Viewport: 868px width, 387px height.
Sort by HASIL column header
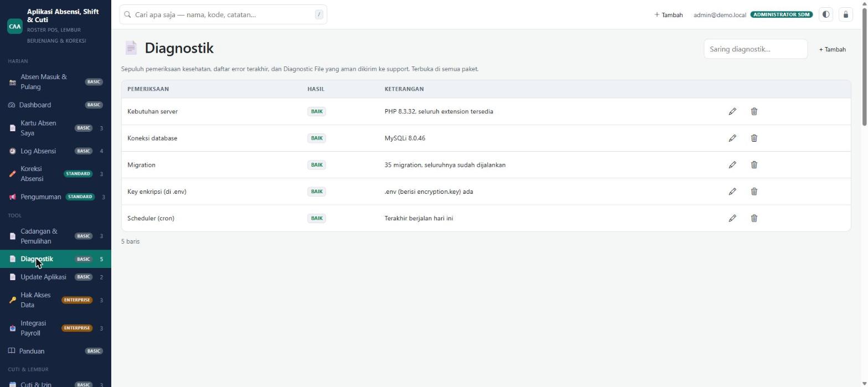click(x=316, y=89)
